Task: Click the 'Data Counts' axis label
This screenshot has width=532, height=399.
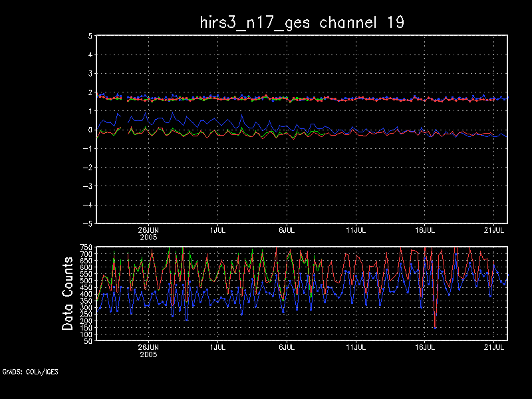Action: 68,293
